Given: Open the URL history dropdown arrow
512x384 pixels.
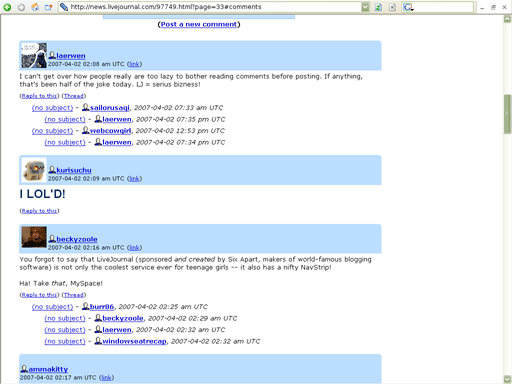Looking at the screenshot, I should click(365, 7).
